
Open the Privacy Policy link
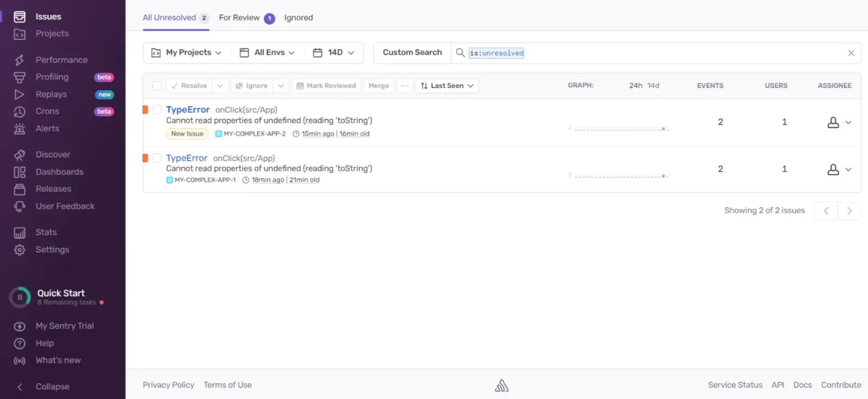click(168, 385)
